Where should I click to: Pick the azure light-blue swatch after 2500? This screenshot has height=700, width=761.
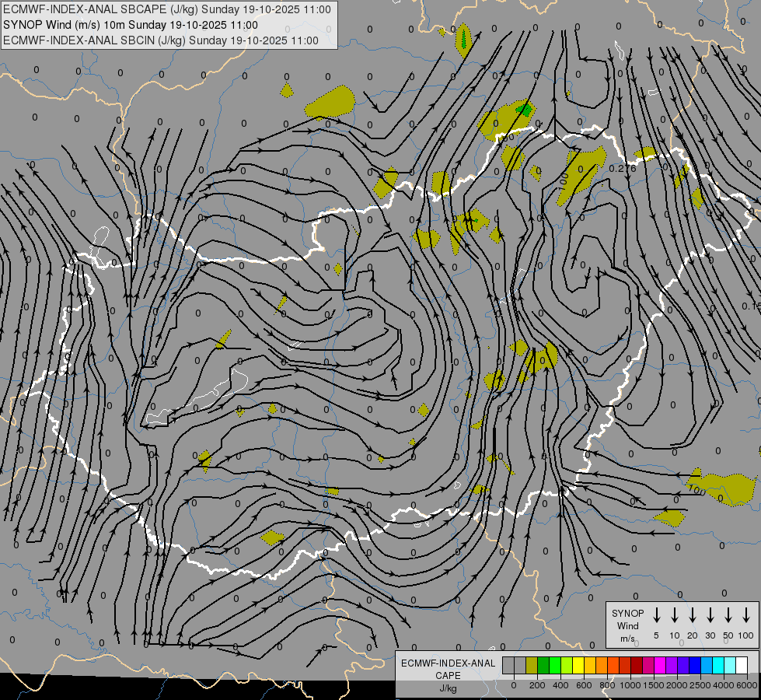point(707,666)
